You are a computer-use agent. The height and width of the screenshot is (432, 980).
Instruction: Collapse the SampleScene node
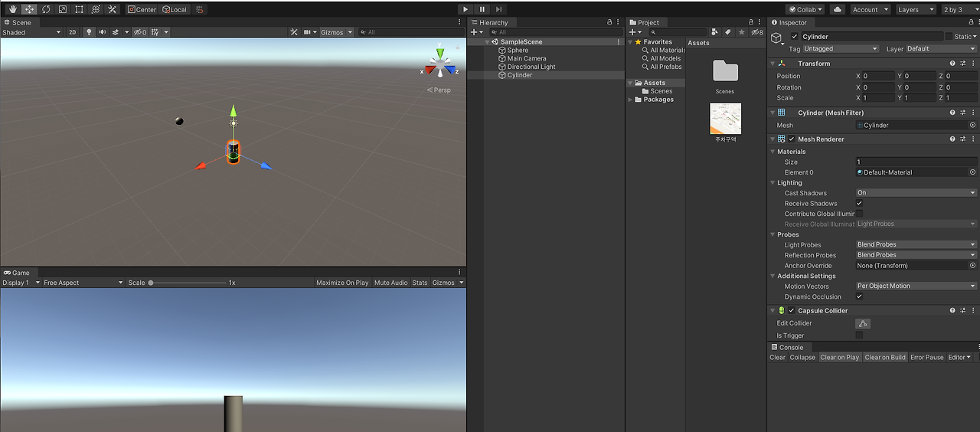pyautogui.click(x=486, y=41)
